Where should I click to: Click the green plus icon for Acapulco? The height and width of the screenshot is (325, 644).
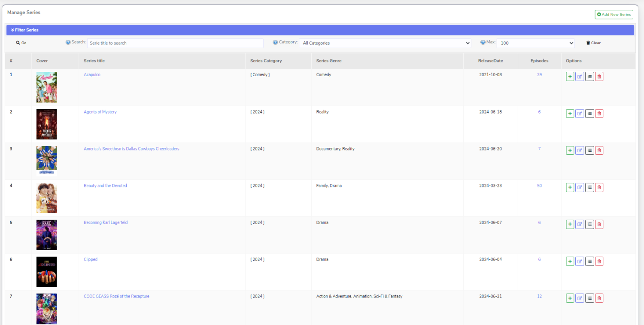570,77
